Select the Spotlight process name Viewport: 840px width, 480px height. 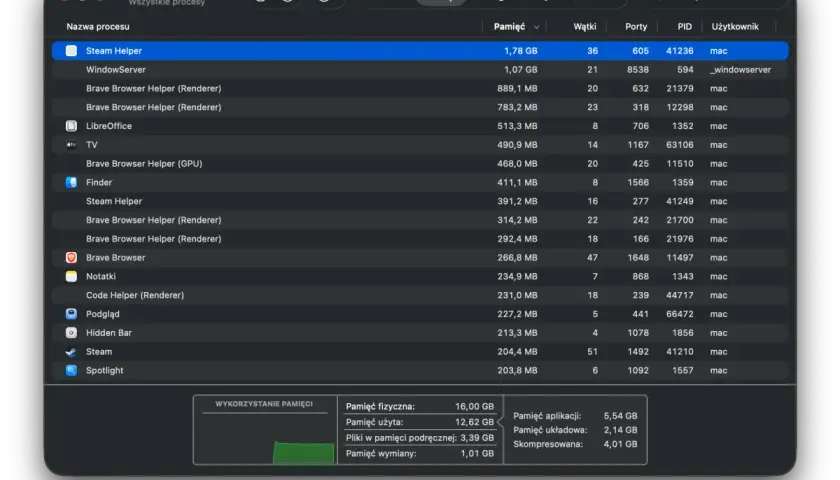tap(104, 370)
